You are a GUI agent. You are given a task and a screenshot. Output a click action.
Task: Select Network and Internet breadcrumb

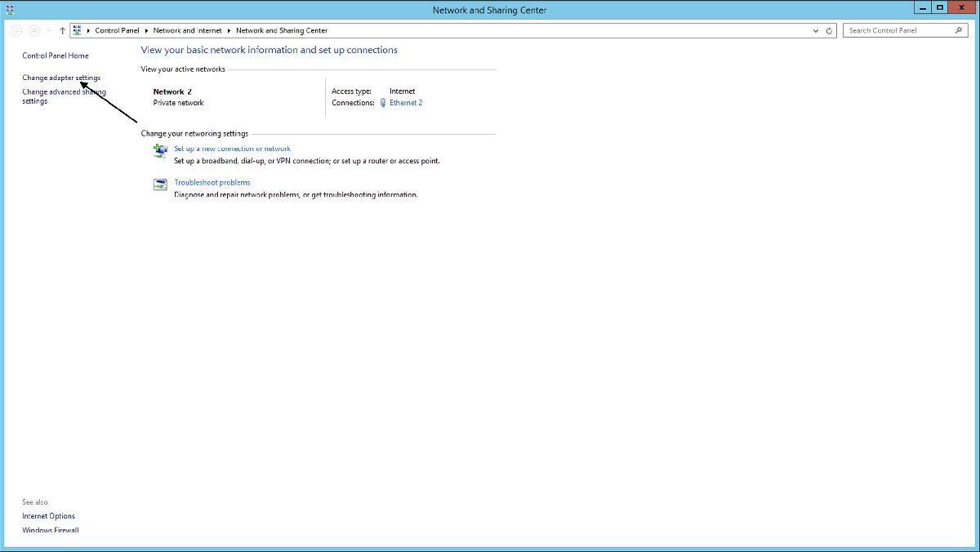[187, 30]
